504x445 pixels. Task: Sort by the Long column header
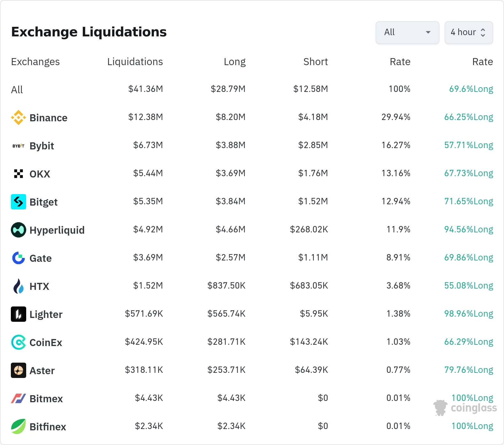[x=234, y=62]
